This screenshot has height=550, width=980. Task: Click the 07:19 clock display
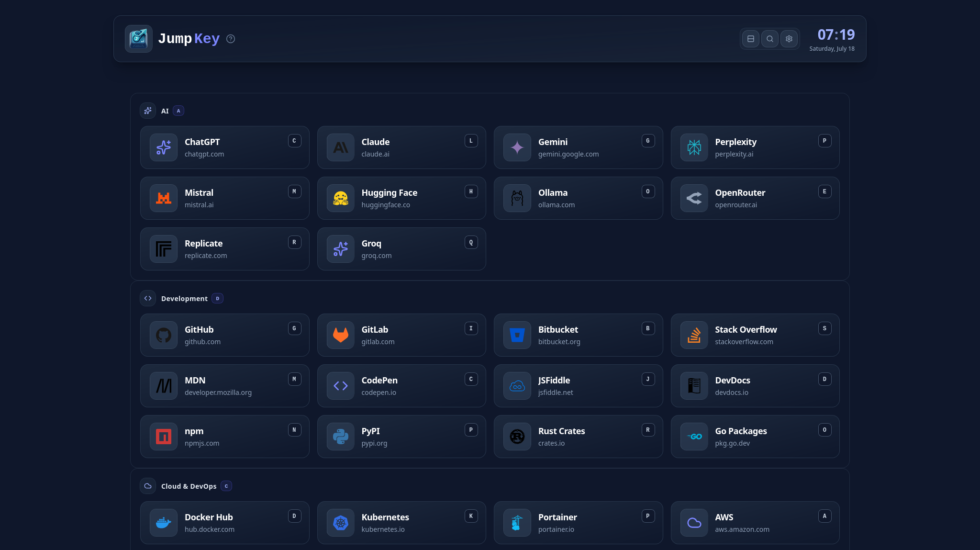click(x=836, y=34)
